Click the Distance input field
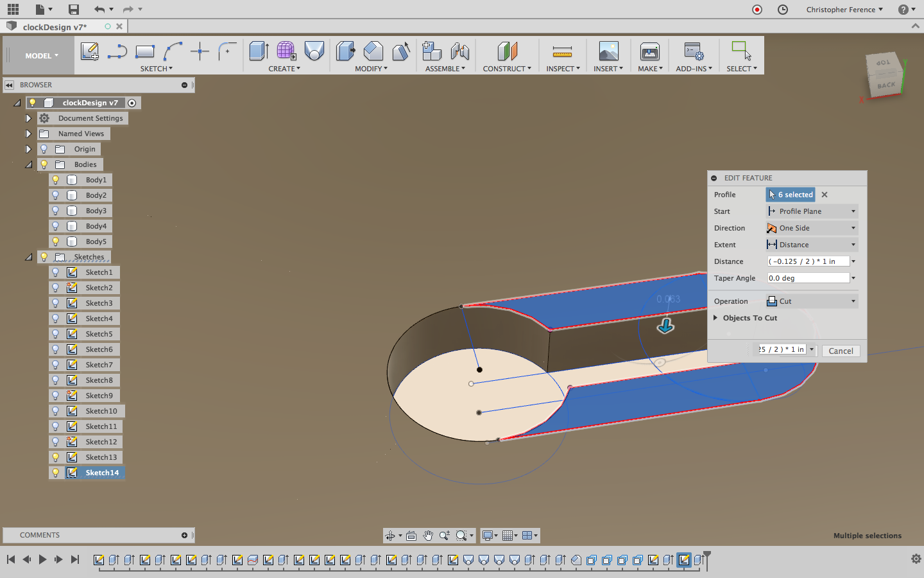This screenshot has height=578, width=924. [x=808, y=261]
